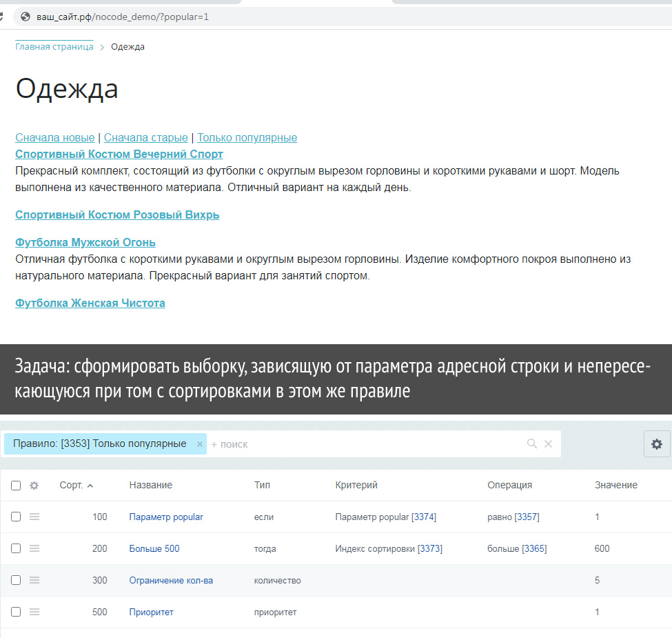Check the 'Параметр popular' row checkbox

[16, 517]
